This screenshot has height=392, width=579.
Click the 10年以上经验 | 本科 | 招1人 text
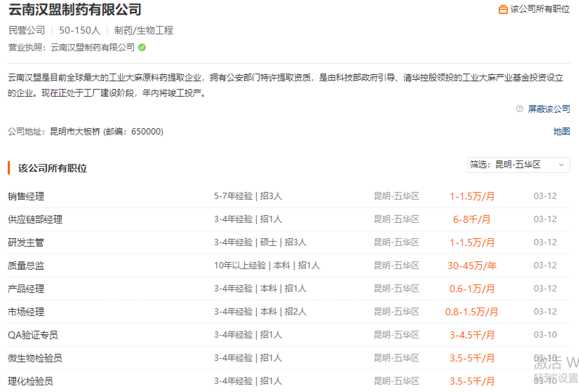[x=267, y=266]
